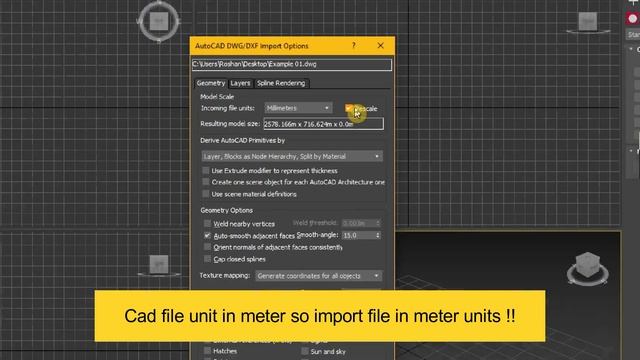Open the Spline Rendering tab
The image size is (640, 360).
pyautogui.click(x=281, y=83)
